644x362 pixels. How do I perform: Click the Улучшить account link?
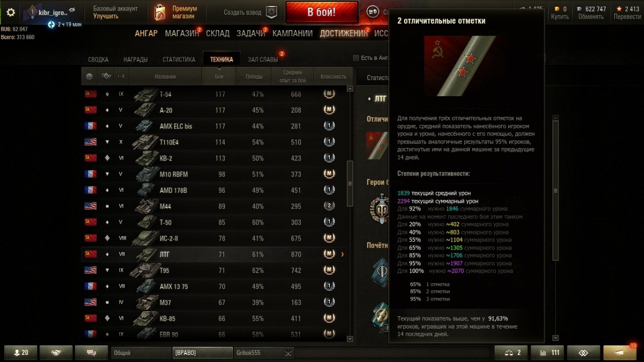(106, 16)
